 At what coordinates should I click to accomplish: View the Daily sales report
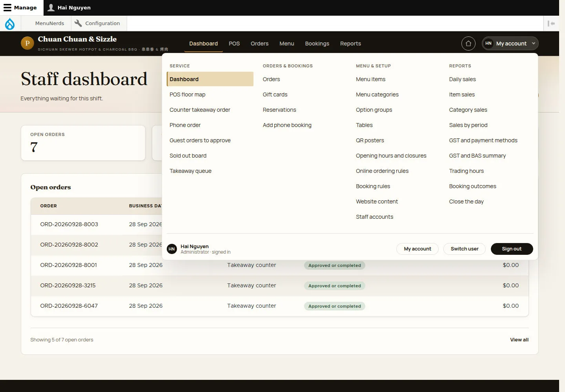pos(462,79)
